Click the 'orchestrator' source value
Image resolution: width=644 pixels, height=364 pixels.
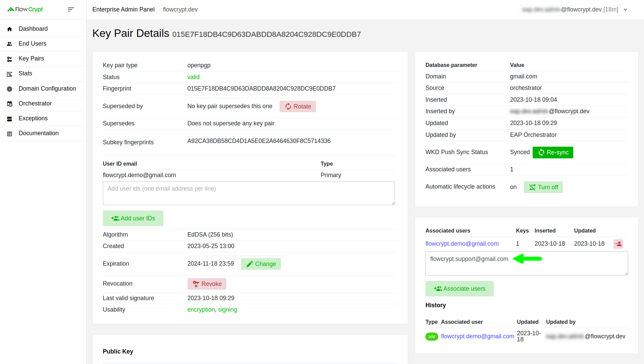tap(526, 88)
